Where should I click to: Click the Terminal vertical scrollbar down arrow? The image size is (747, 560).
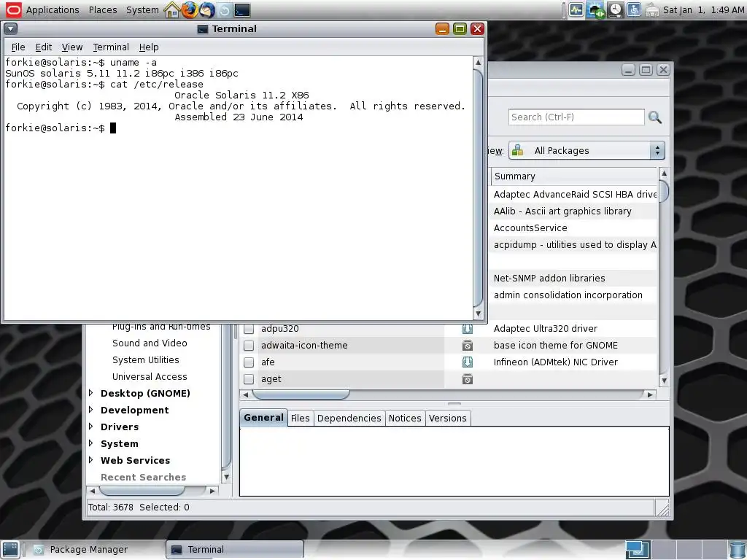479,314
